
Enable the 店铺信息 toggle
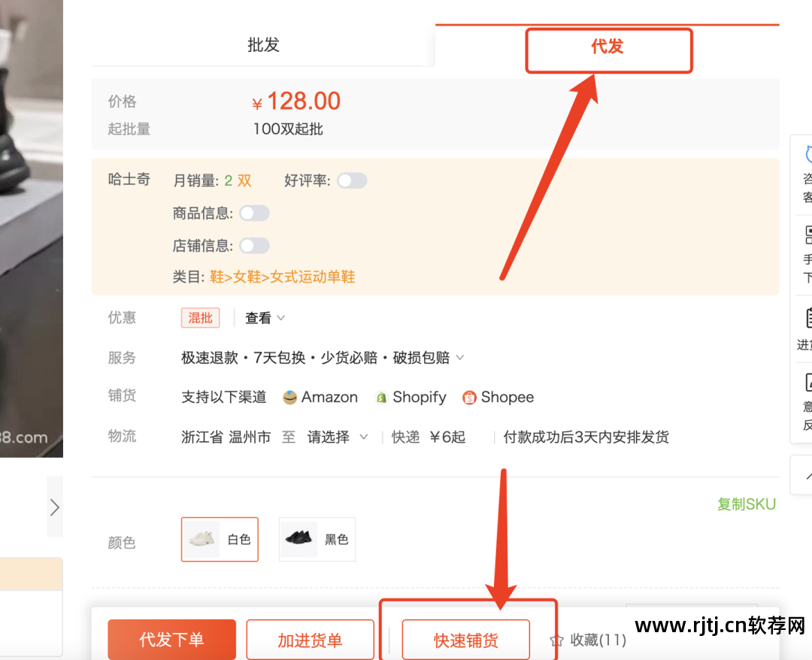(254, 245)
